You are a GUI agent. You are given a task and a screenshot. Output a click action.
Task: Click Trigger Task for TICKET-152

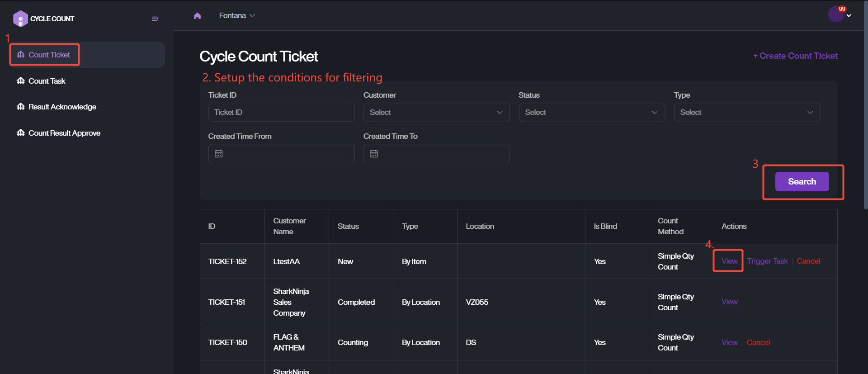pyautogui.click(x=767, y=261)
